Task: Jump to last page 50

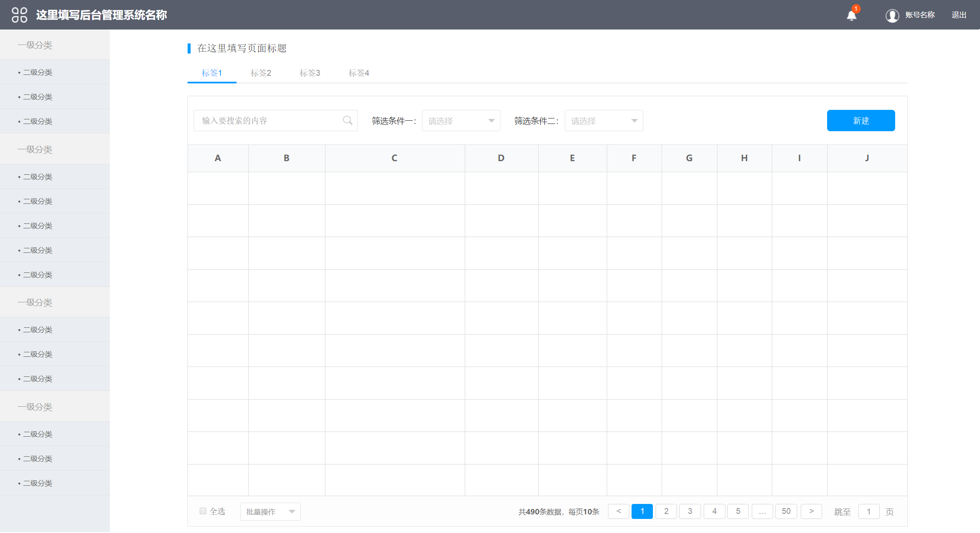Action: pyautogui.click(x=786, y=511)
